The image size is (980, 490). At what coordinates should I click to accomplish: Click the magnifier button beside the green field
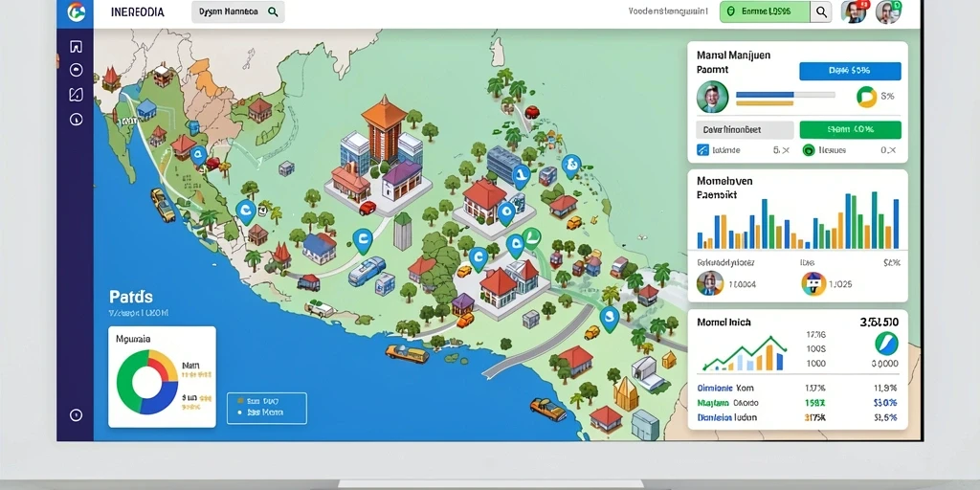821,11
